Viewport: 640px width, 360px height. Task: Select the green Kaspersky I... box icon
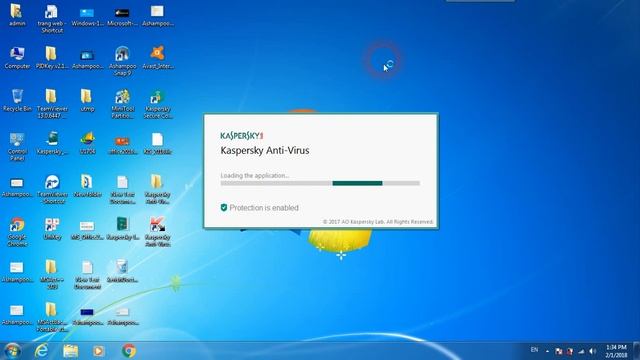pos(122,228)
